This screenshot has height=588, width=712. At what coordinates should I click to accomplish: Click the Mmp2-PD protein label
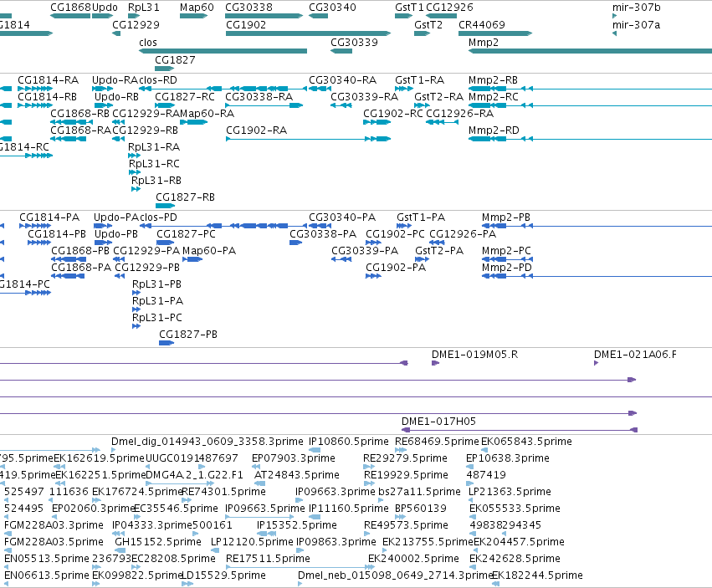tap(507, 268)
